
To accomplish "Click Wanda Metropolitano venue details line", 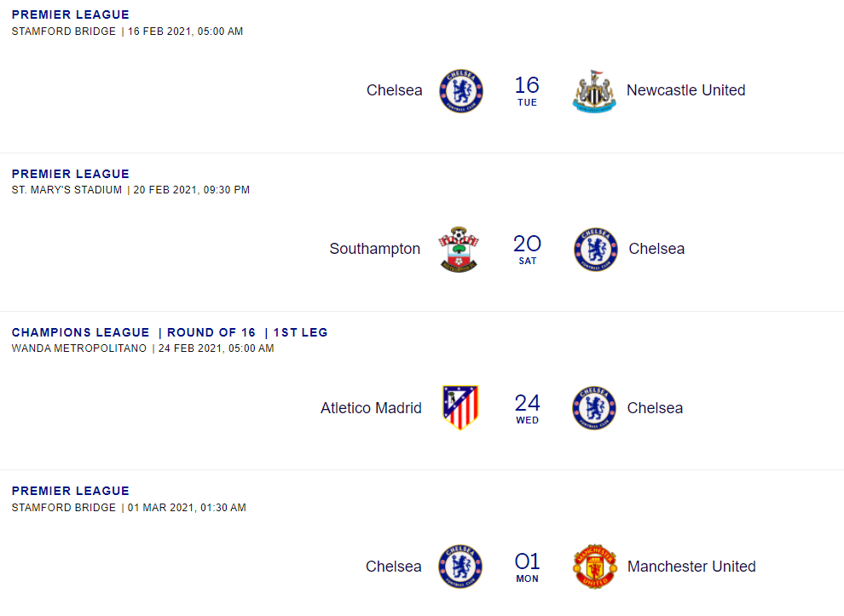I will pos(142,348).
